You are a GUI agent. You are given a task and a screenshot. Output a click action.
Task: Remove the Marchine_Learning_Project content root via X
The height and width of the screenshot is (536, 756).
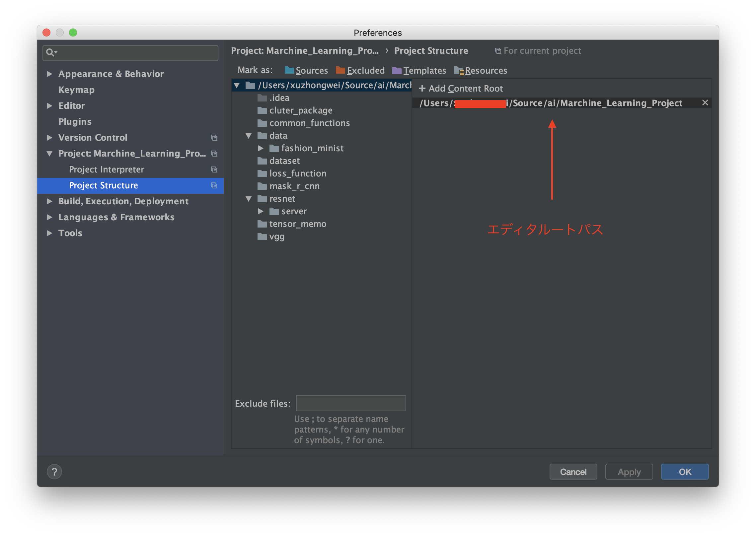click(x=705, y=102)
